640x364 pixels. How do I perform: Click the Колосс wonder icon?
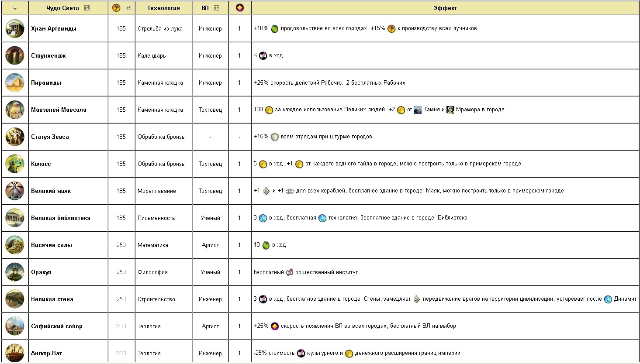pyautogui.click(x=15, y=164)
